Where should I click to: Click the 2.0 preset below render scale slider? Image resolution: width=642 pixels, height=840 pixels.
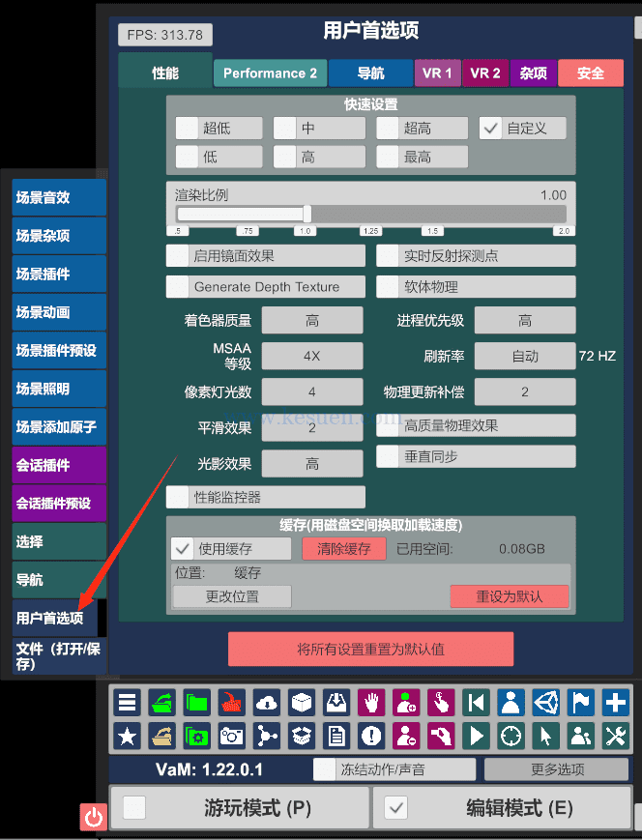565,231
